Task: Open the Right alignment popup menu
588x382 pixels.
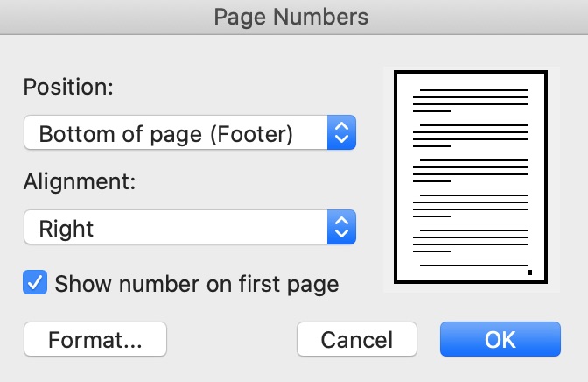Action: 176,229
